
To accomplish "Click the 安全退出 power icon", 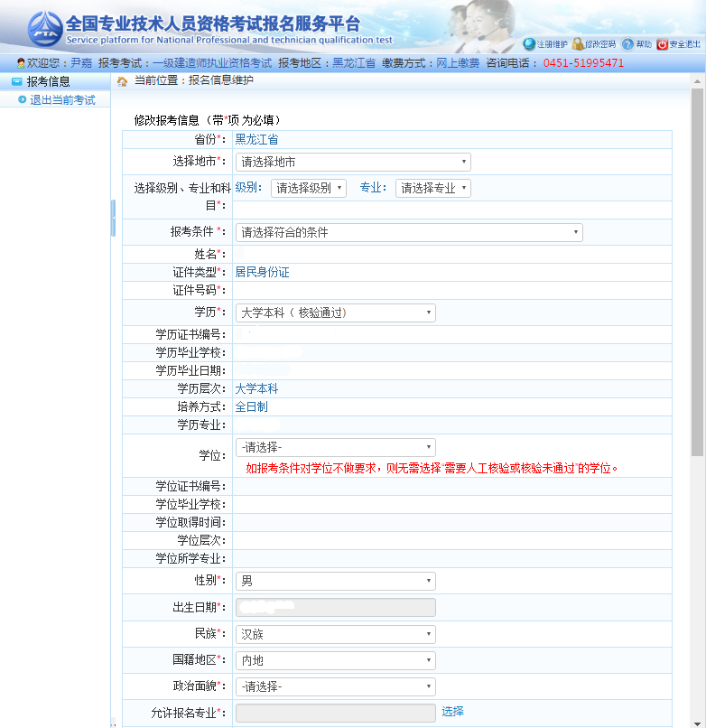I will [x=662, y=43].
